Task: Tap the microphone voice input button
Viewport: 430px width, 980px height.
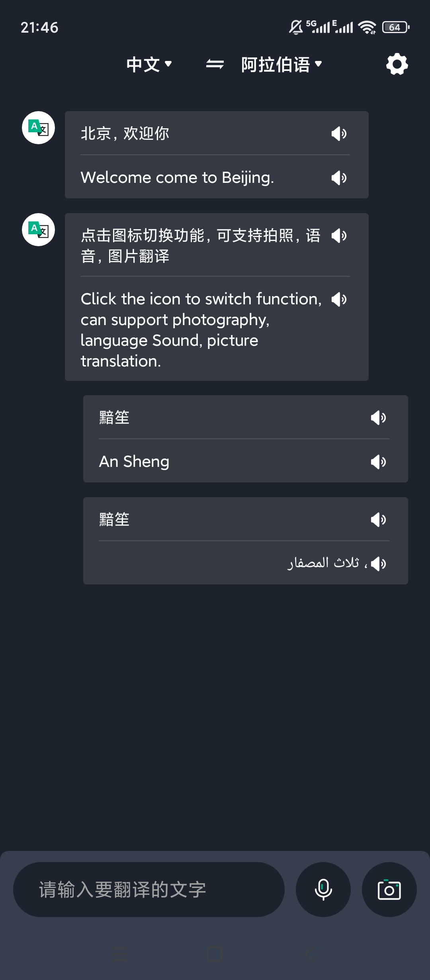Action: point(323,890)
